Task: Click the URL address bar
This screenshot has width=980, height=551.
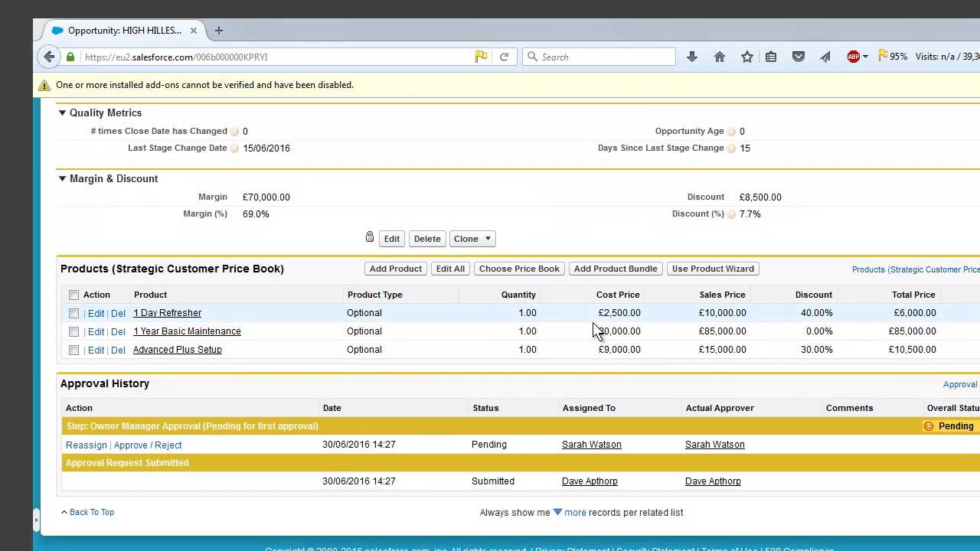Action: [x=276, y=57]
